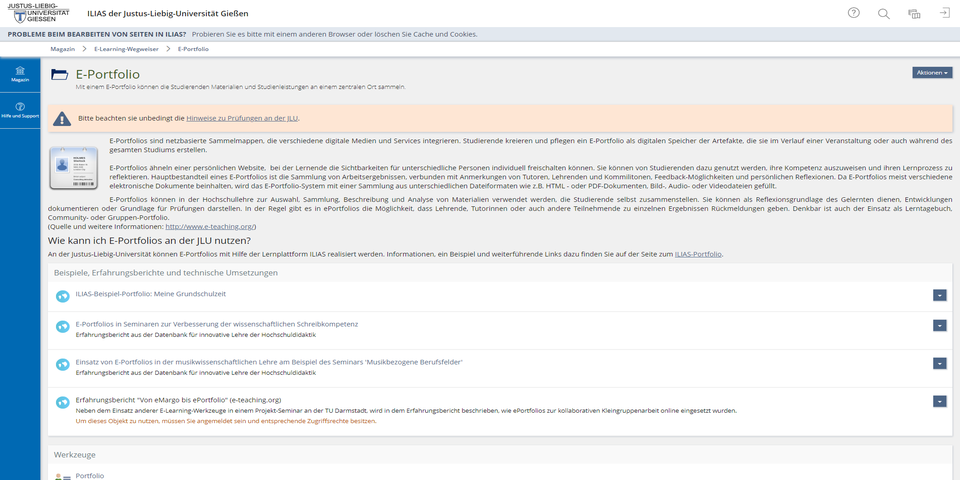This screenshot has width=960, height=480.
Task: Click icon beside ILIAS-Beispiel-Portfolio entry
Action: coord(62,296)
